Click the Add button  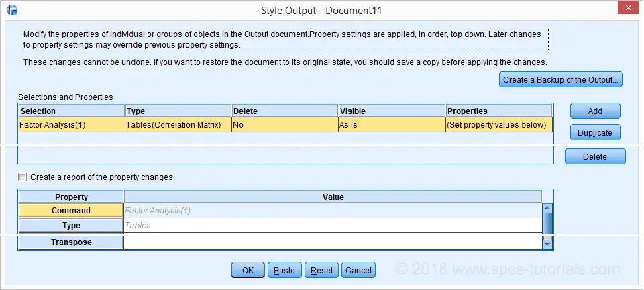(595, 111)
